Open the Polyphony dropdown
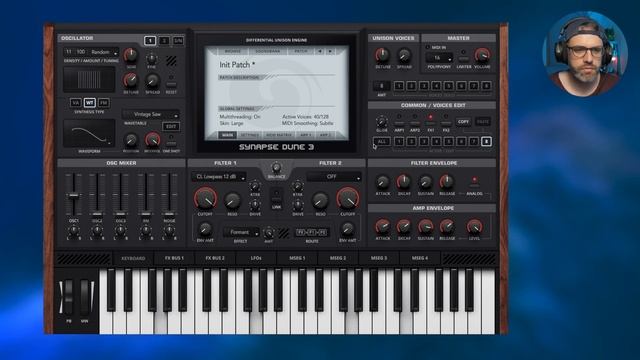 [x=439, y=58]
